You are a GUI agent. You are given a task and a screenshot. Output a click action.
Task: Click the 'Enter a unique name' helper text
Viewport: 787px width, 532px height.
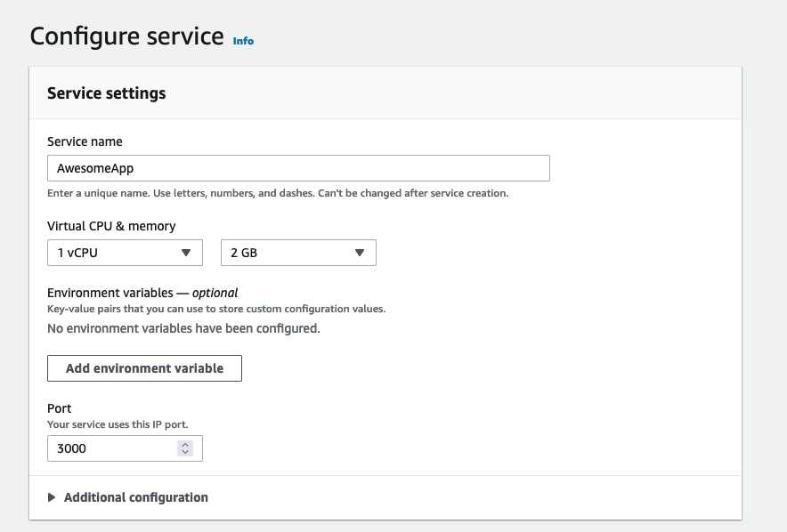[277, 193]
